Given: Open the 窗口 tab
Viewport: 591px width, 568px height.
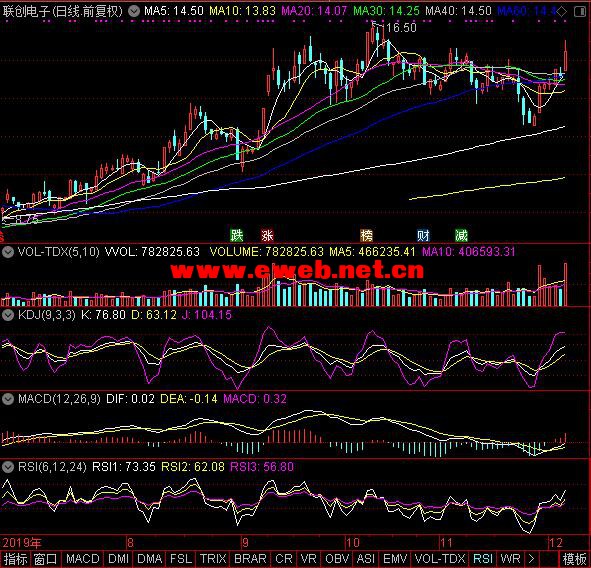Looking at the screenshot, I should click(x=46, y=559).
